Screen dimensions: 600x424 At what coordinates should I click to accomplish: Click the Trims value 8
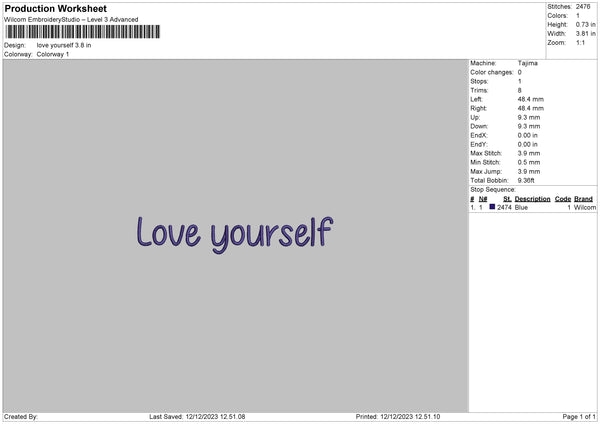pyautogui.click(x=520, y=90)
